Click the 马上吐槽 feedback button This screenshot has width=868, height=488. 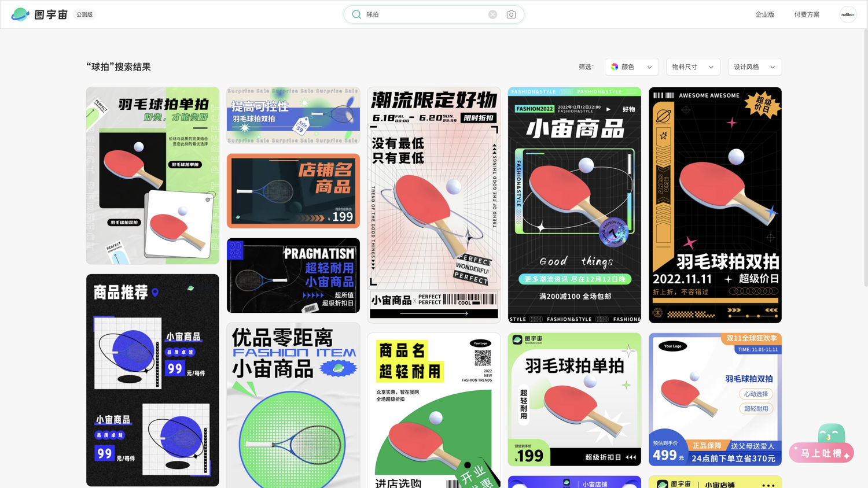tap(822, 453)
